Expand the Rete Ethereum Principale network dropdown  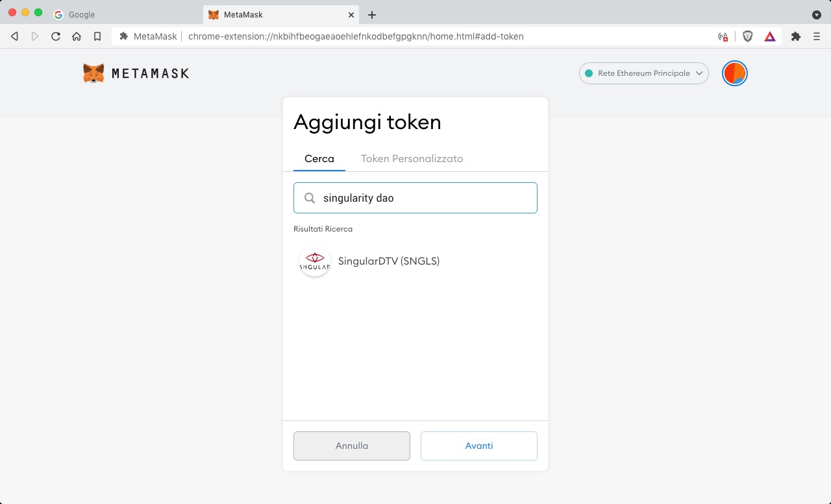tap(643, 73)
